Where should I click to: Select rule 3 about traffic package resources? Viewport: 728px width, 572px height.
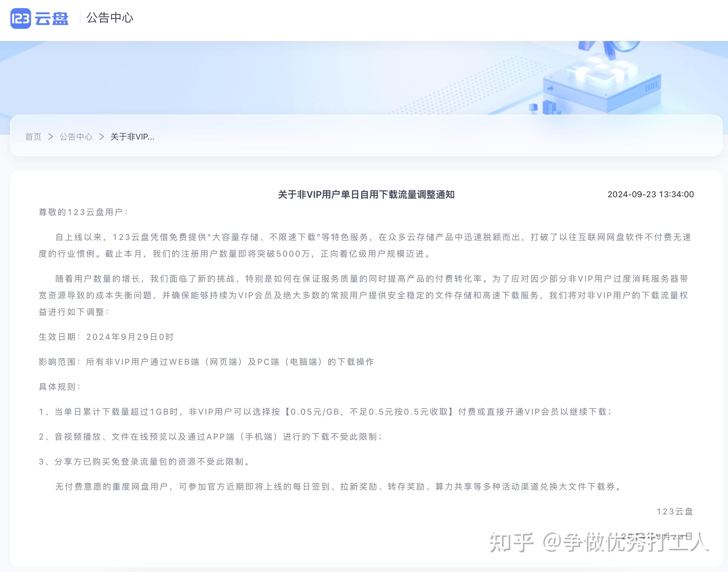pos(144,462)
